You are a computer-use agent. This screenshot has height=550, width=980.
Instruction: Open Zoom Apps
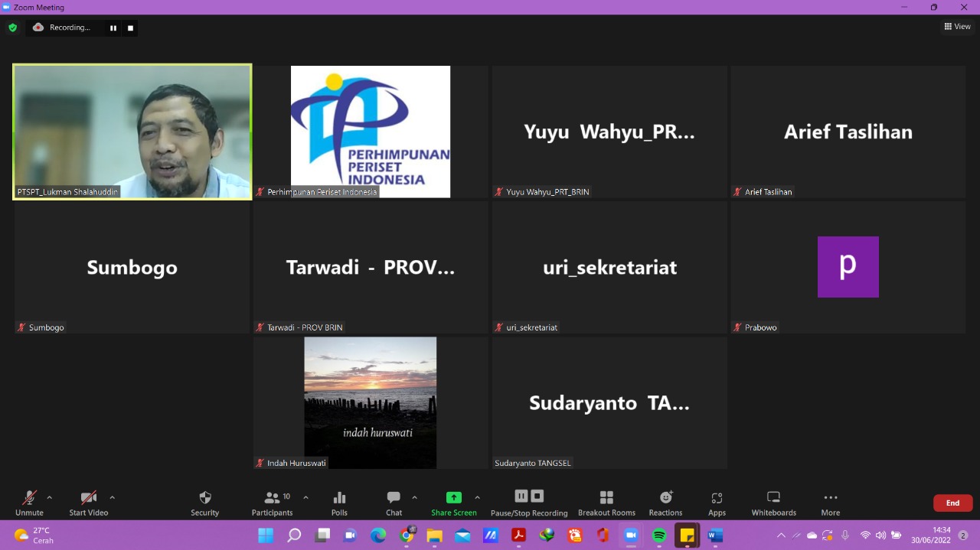point(717,503)
